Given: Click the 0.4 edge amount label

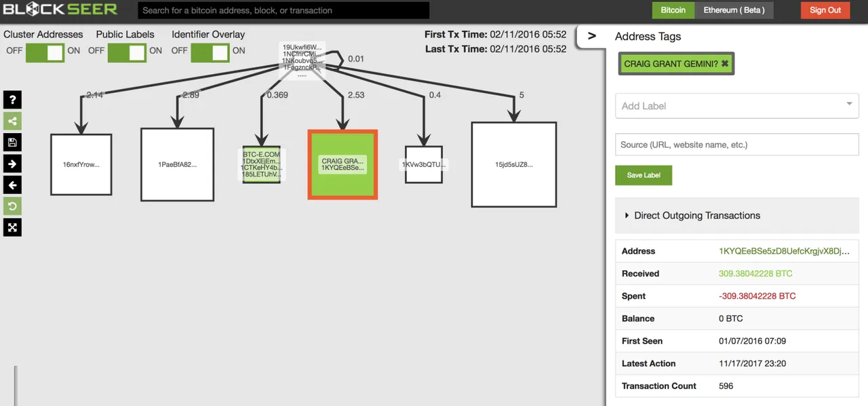Looking at the screenshot, I should [435, 95].
